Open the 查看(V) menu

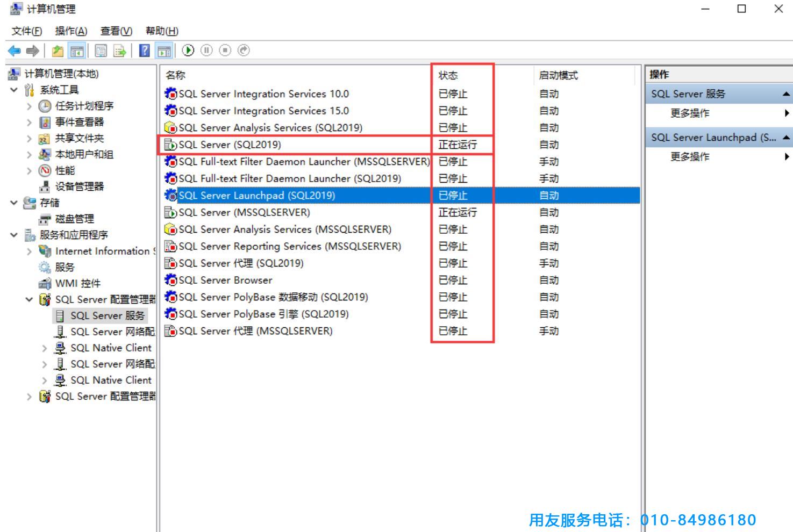tap(116, 31)
